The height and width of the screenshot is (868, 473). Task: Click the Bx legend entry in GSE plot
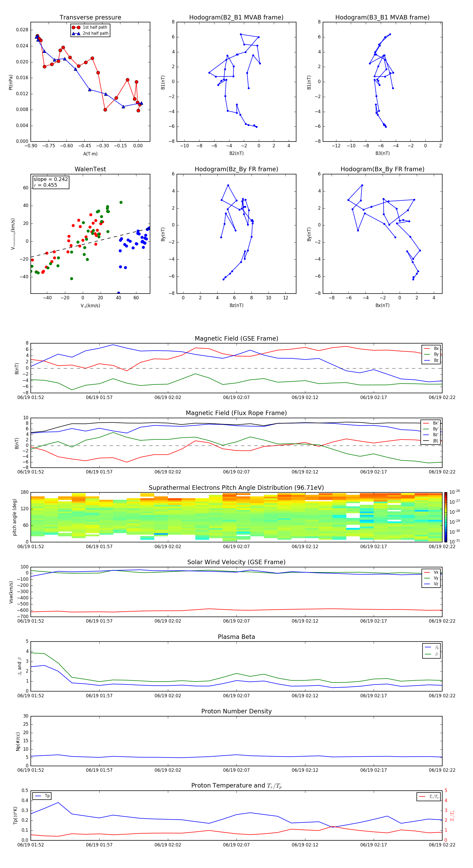tap(431, 349)
